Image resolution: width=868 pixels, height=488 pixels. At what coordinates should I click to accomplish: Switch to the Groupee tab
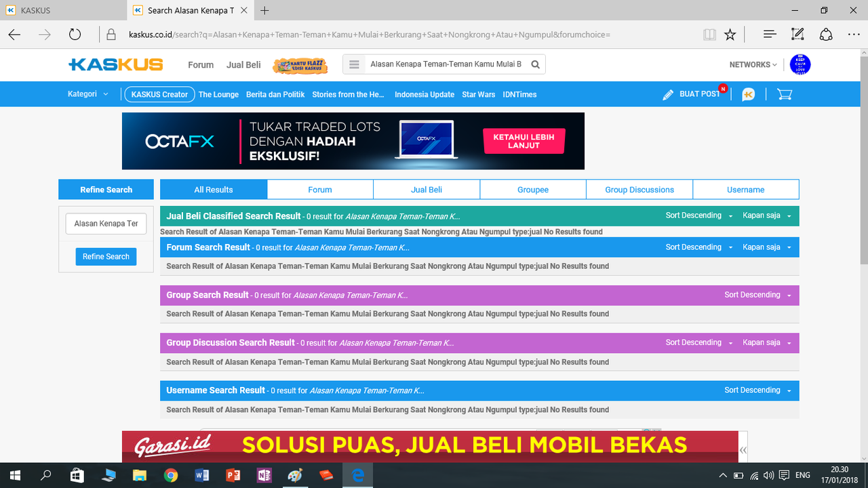[x=533, y=190]
